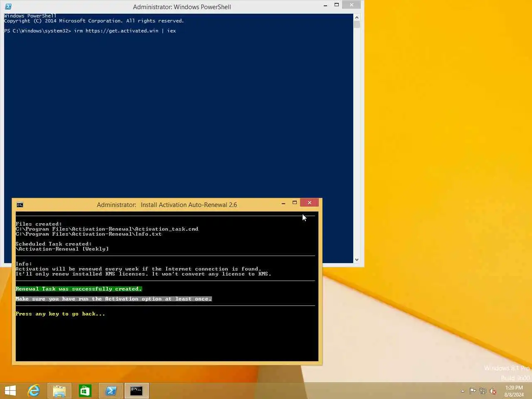Open File Explorer from taskbar
532x399 pixels.
(59, 391)
